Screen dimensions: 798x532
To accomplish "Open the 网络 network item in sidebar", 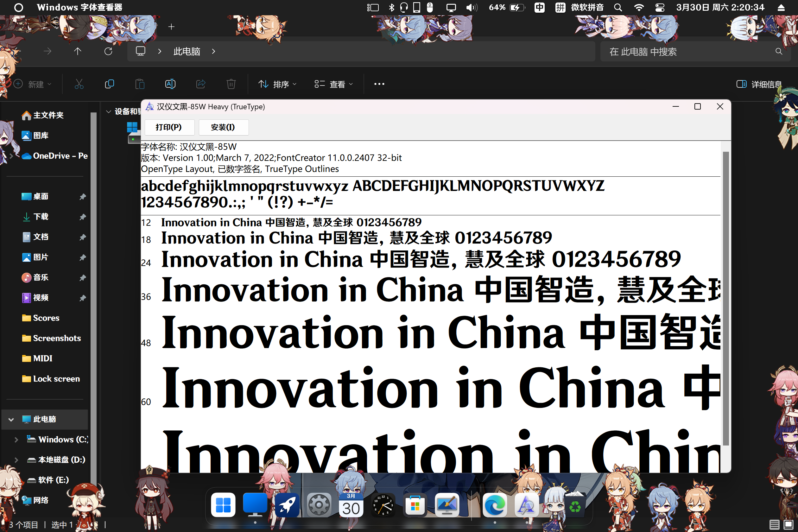I will pos(35,500).
